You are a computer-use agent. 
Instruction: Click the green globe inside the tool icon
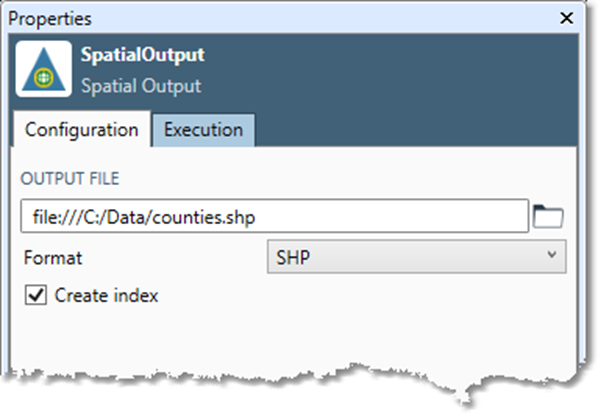point(43,77)
